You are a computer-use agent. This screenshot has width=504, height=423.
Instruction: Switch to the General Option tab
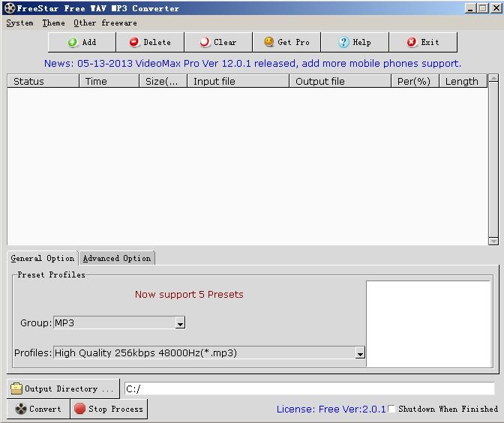(43, 258)
